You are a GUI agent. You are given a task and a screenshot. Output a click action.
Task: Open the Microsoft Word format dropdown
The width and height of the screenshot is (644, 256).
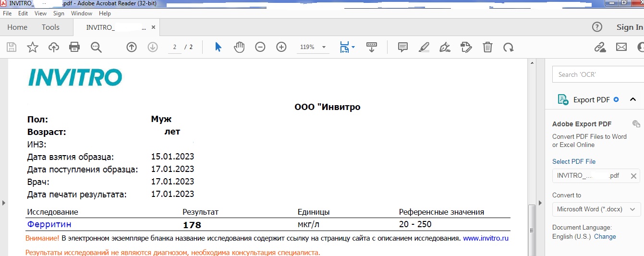click(x=596, y=209)
